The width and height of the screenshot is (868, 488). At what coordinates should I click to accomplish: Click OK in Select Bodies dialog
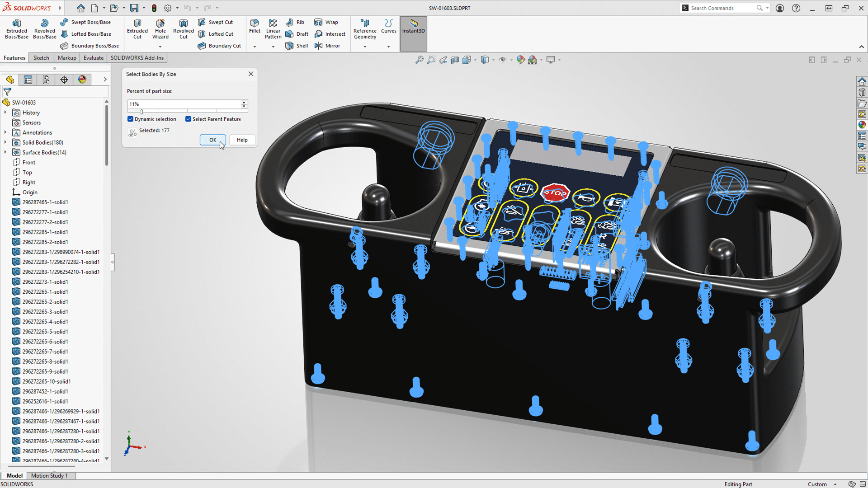click(x=212, y=140)
